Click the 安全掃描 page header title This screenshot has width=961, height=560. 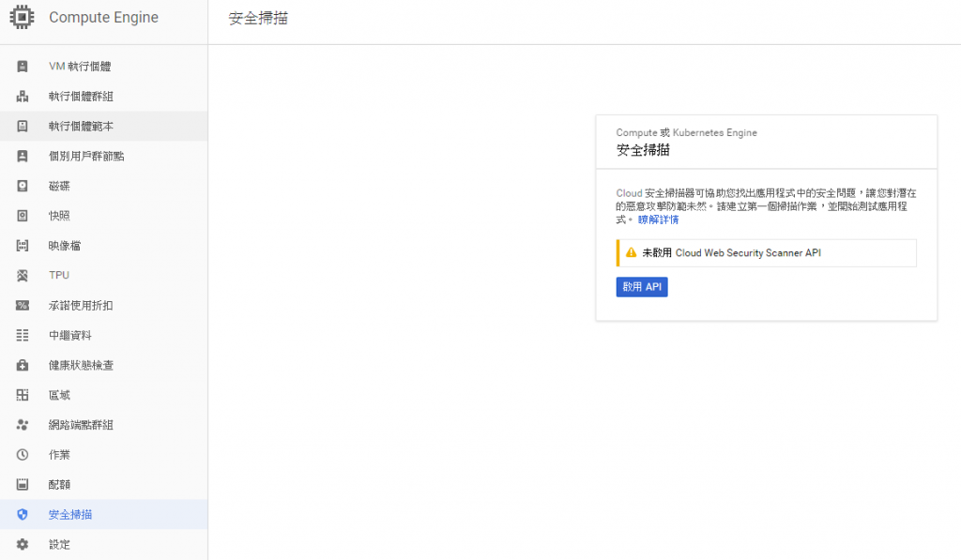point(258,19)
